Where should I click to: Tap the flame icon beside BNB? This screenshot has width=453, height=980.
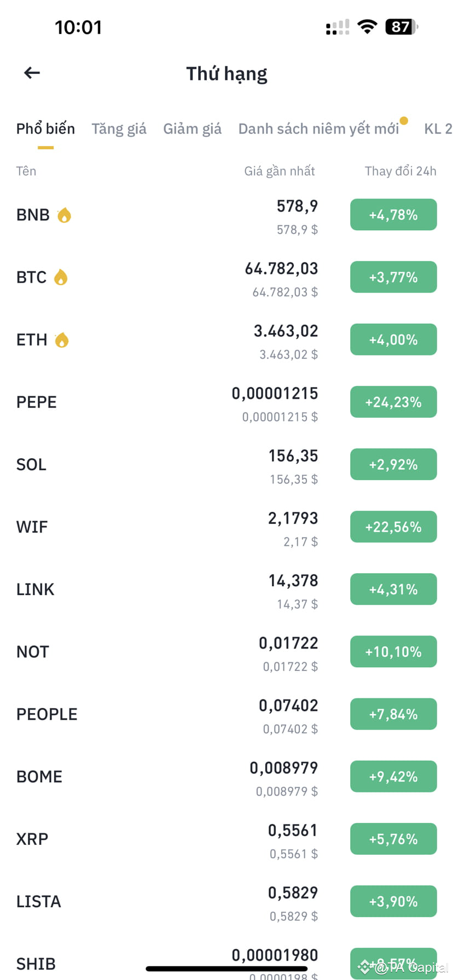point(65,215)
